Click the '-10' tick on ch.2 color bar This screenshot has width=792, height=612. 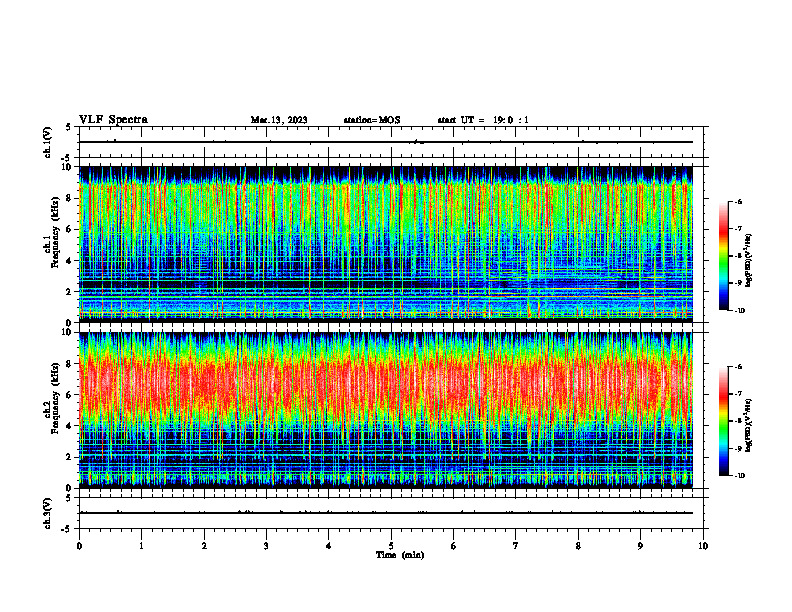740,475
